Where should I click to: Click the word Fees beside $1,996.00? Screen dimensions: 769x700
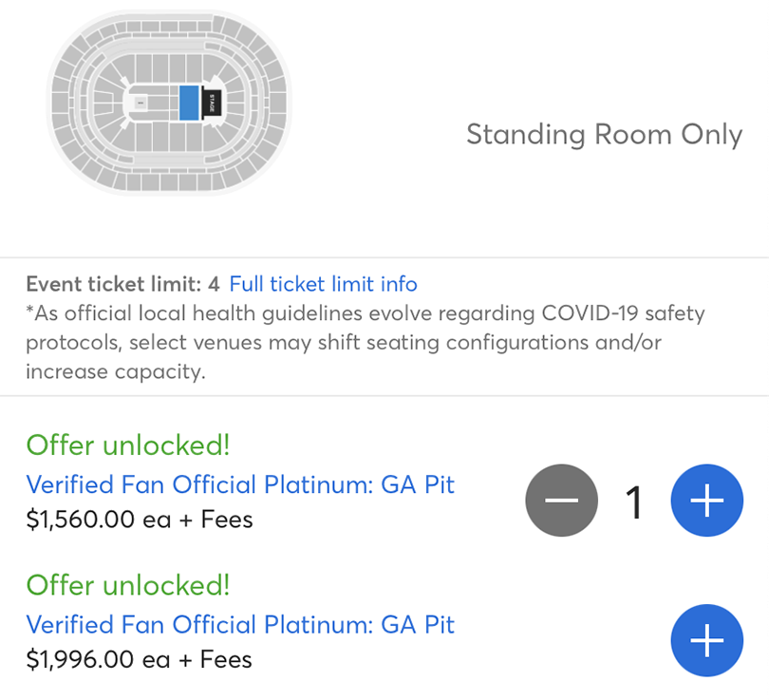[226, 659]
